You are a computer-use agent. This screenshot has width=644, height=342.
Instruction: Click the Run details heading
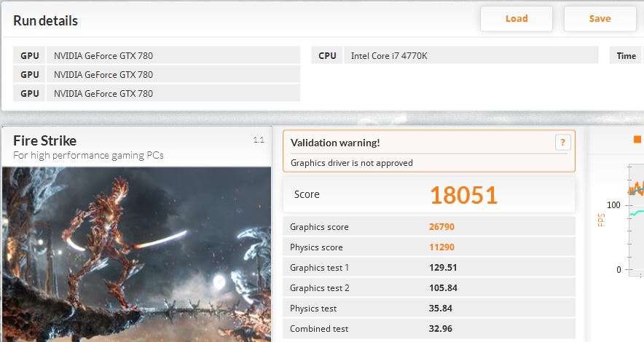click(x=45, y=20)
